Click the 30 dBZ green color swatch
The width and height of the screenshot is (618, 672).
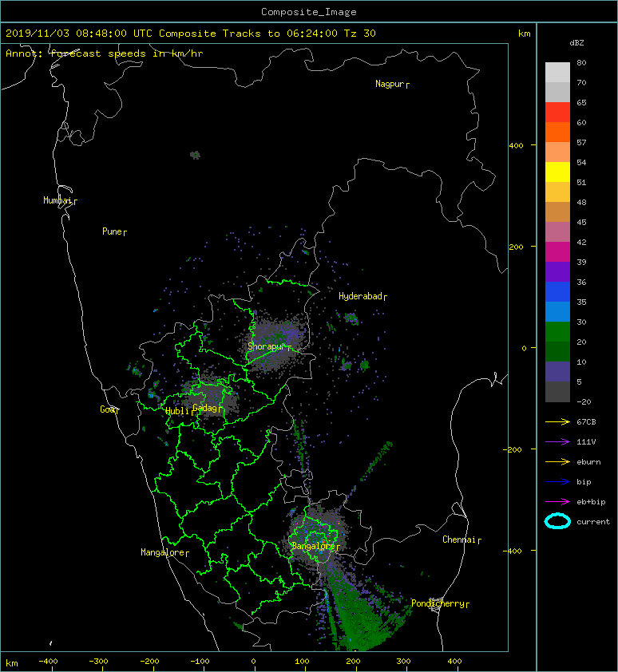point(557,331)
